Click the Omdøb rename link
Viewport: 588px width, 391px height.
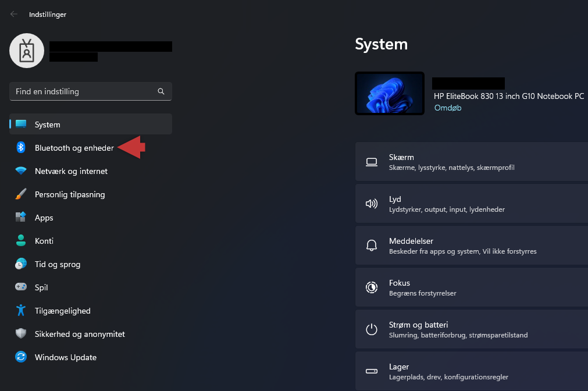coord(448,108)
